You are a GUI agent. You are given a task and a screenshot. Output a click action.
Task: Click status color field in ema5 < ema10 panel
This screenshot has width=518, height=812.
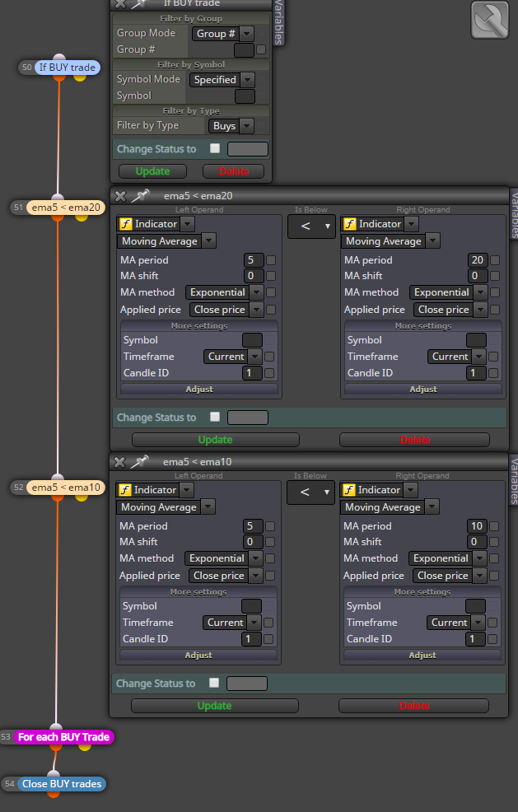pos(247,684)
